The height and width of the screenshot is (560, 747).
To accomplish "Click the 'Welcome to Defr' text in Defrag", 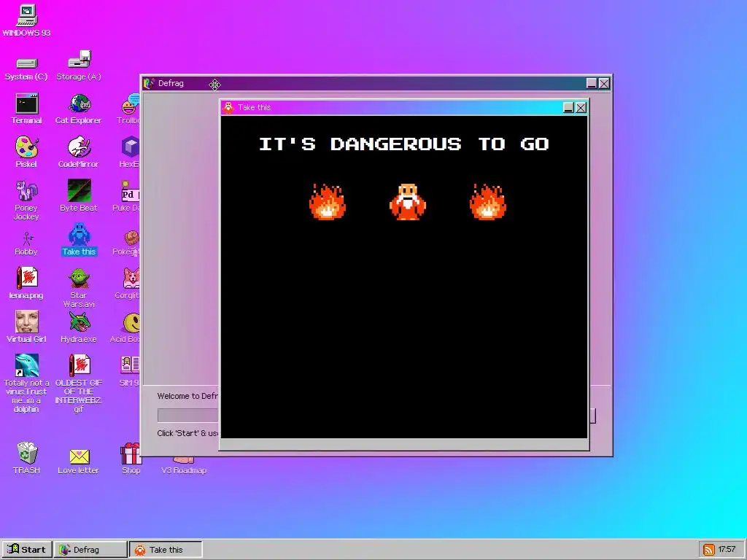I will 187,396.
